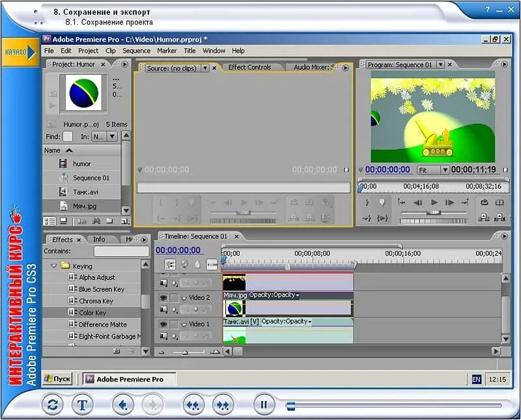Click the Loop button in Program monitor
The image size is (521, 420).
click(484, 203)
